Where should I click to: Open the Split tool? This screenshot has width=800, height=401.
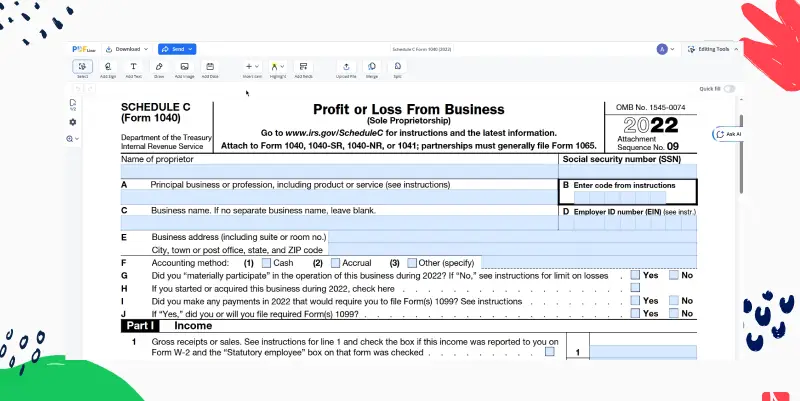pos(397,69)
